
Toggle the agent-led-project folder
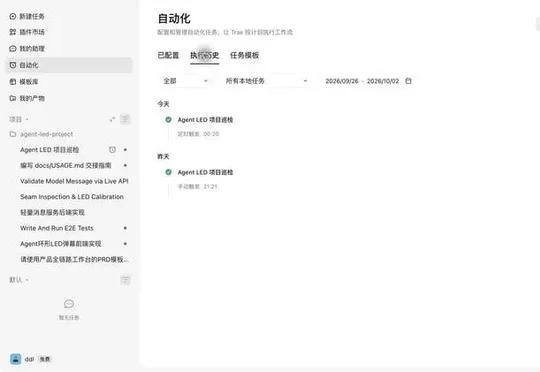41,134
